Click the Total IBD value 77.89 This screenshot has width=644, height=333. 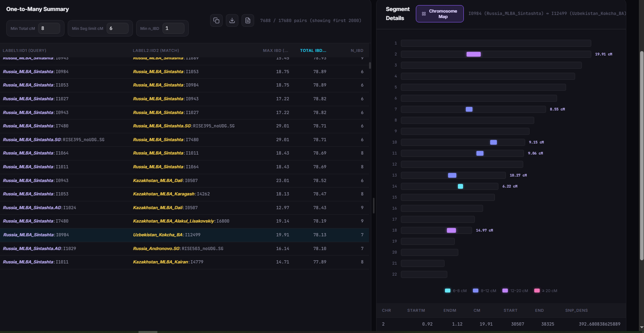(320, 262)
